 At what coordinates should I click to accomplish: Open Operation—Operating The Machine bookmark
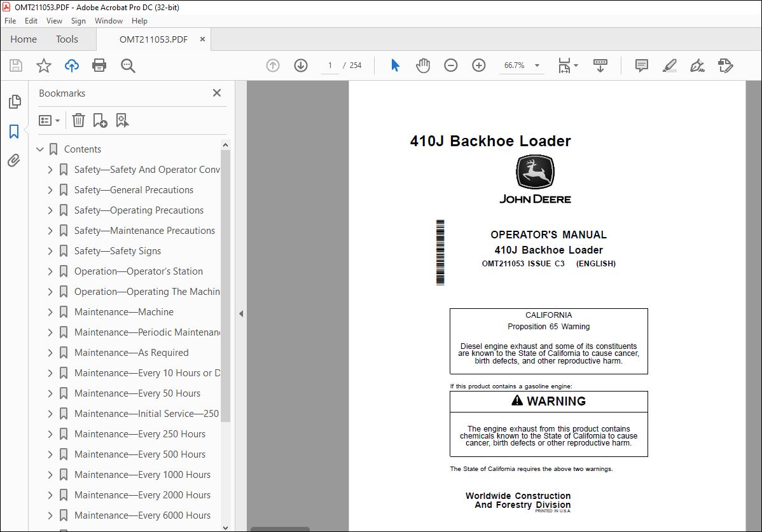coord(147,292)
